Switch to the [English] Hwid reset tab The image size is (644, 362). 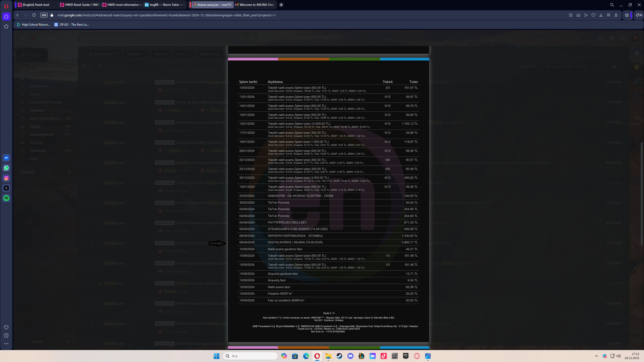[37, 5]
